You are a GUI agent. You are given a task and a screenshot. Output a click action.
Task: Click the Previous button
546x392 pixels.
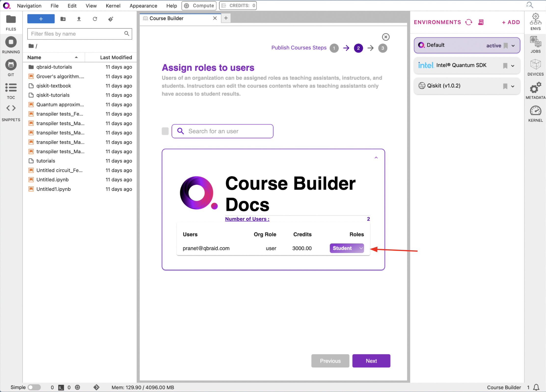pyautogui.click(x=330, y=361)
